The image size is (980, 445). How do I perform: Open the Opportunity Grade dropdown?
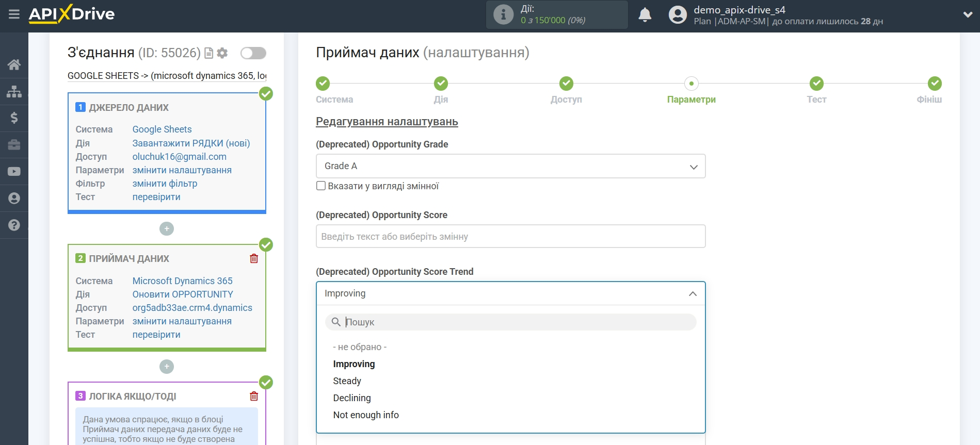click(x=510, y=166)
